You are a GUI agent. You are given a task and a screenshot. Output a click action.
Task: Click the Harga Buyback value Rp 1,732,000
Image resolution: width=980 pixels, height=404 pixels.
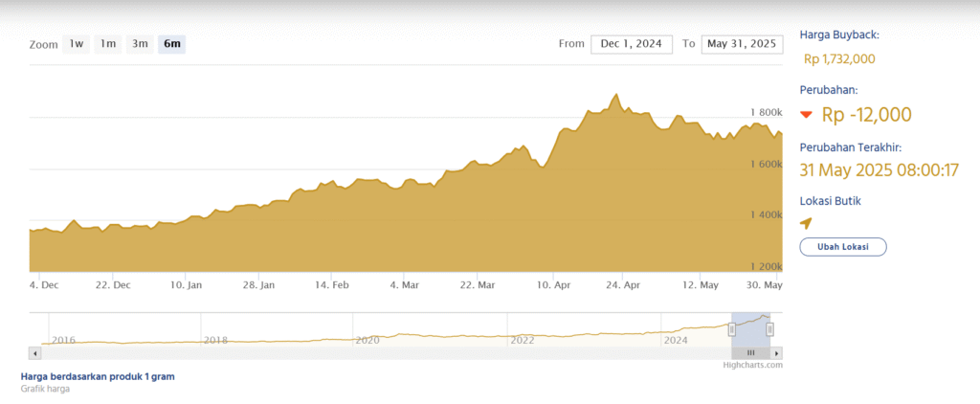839,59
